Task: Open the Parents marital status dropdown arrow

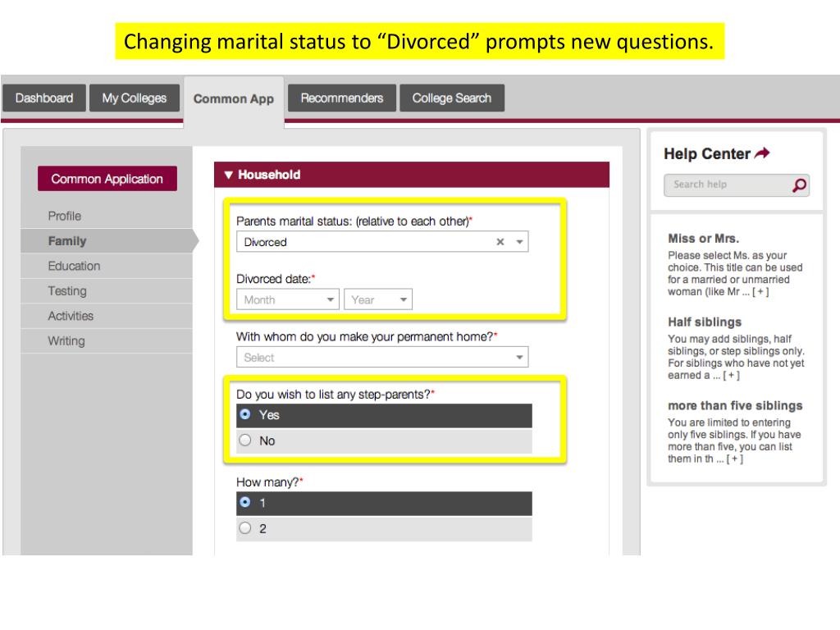Action: (519, 242)
